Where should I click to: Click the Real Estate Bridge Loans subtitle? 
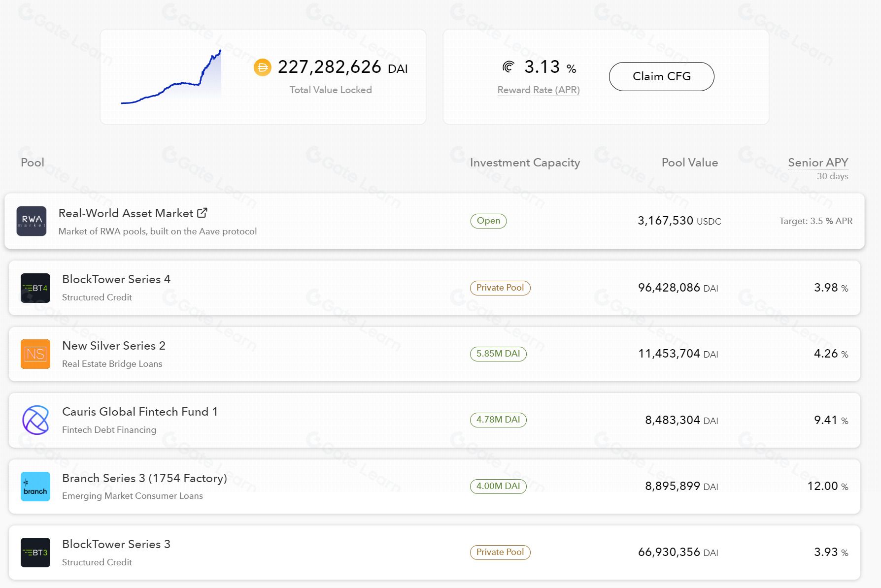(112, 364)
